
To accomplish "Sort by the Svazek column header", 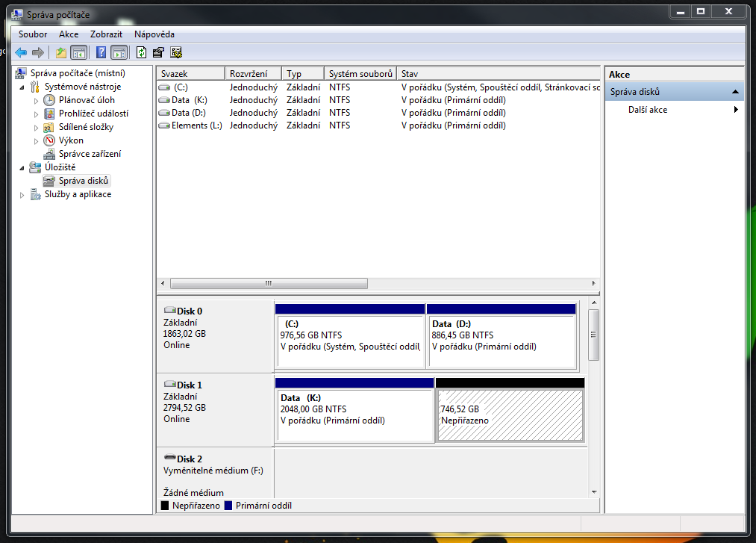I will [191, 73].
